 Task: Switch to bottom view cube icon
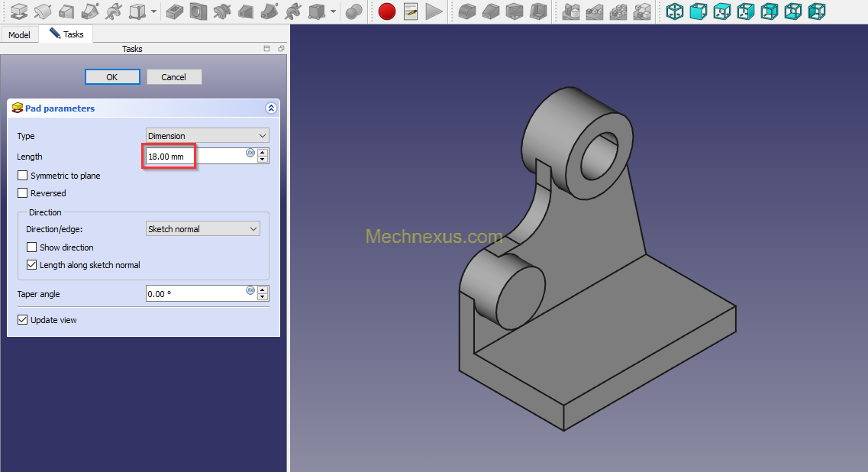click(x=793, y=11)
